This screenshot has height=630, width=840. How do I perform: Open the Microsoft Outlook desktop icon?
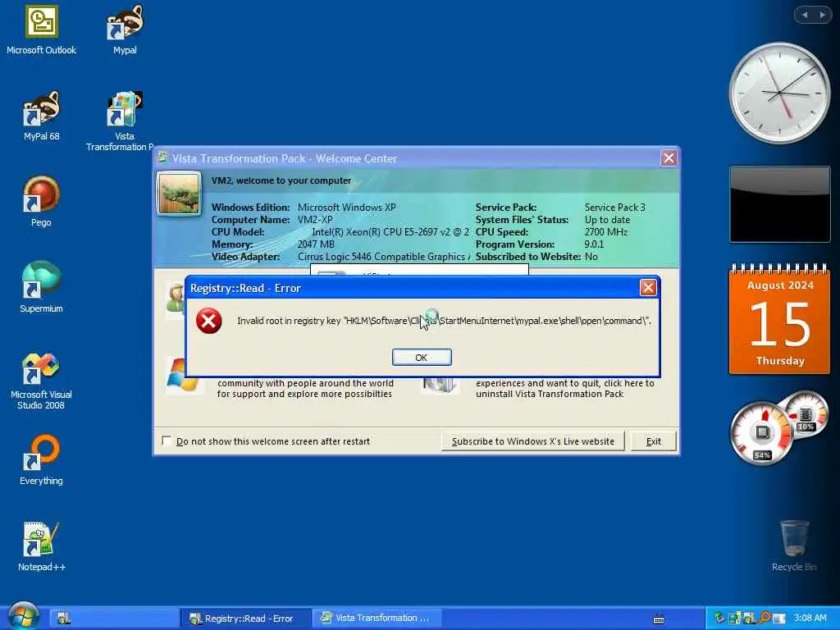tap(41, 30)
